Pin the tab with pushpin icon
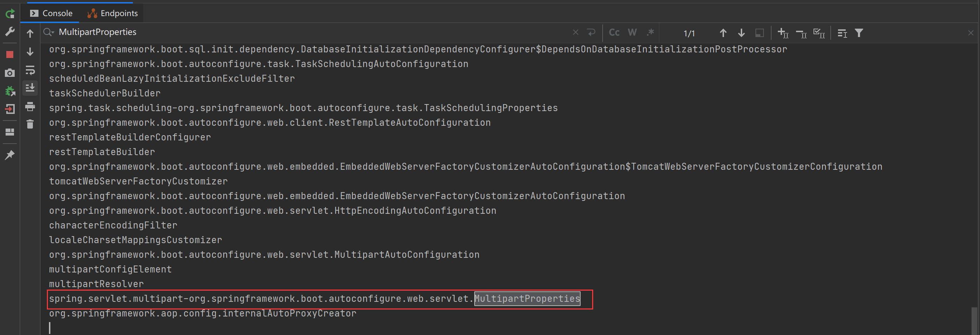Viewport: 980px width, 335px height. coord(10,155)
